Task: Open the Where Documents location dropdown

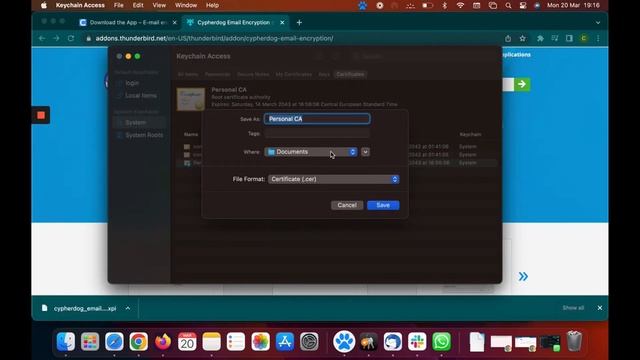Action: click(311, 152)
